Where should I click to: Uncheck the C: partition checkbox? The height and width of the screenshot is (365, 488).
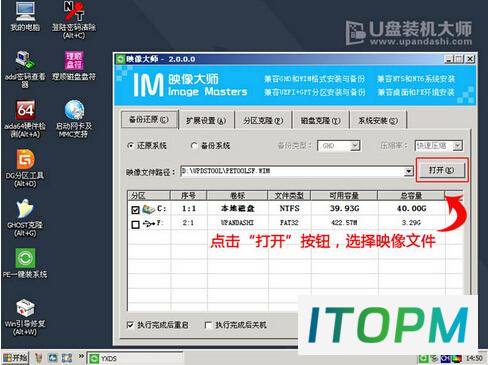(x=135, y=210)
